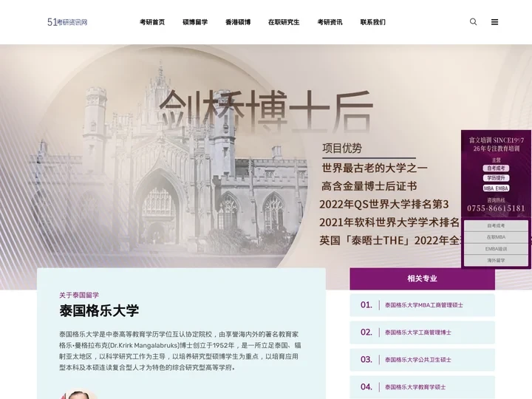The height and width of the screenshot is (399, 532).
Task: Select the 联系我们 nav item
Action: 373,22
